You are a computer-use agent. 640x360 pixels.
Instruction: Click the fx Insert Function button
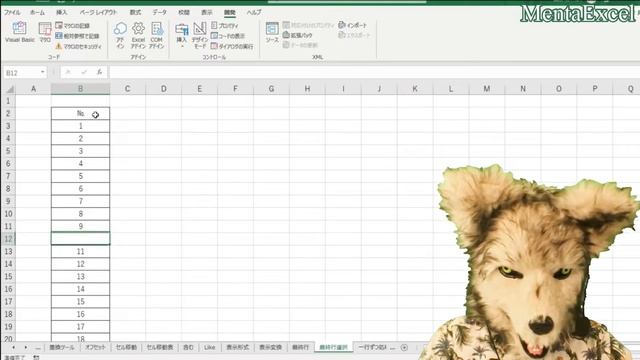coord(99,72)
